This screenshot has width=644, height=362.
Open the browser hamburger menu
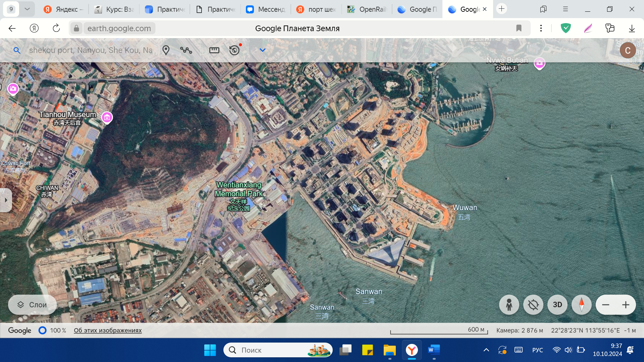pos(566,9)
